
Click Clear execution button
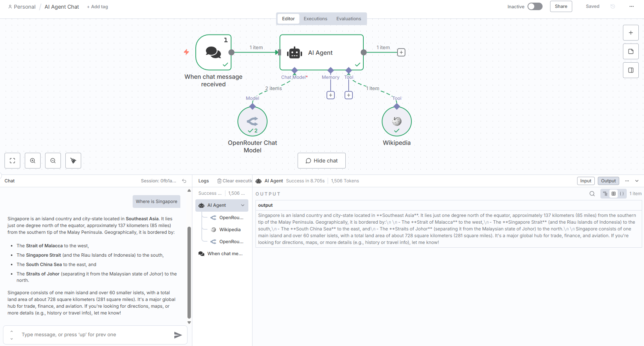pyautogui.click(x=235, y=181)
